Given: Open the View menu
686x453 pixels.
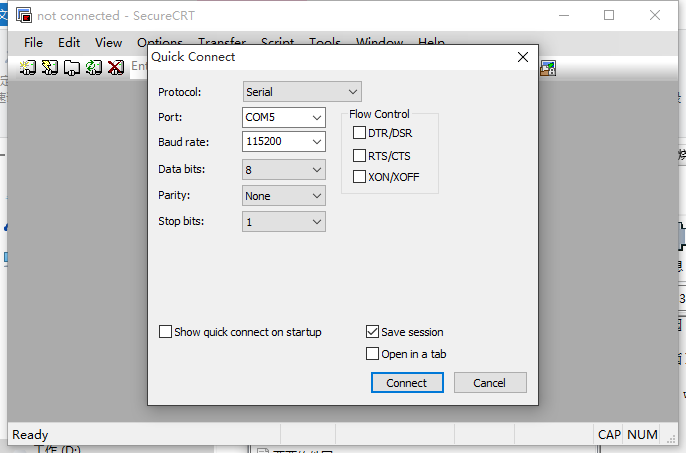Looking at the screenshot, I should click(108, 43).
